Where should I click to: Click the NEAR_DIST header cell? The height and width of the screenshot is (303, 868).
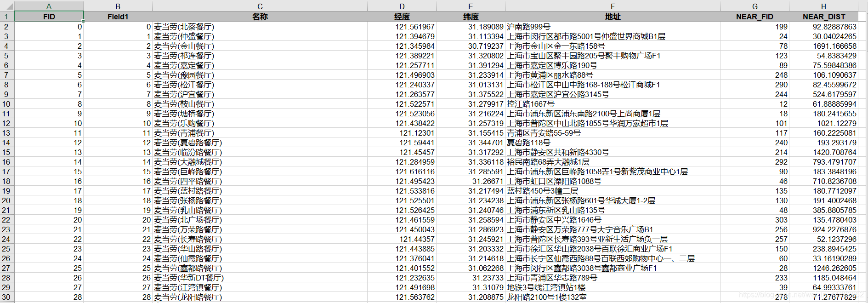(x=823, y=17)
